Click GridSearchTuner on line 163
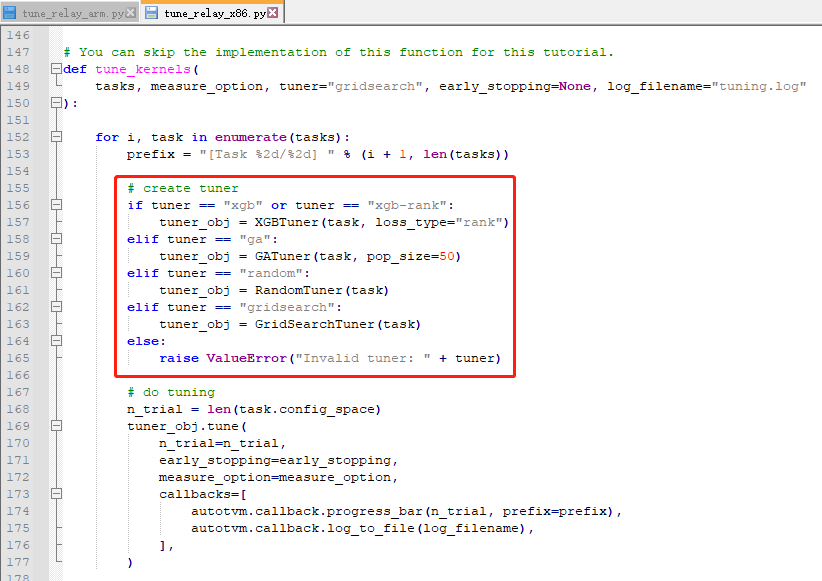 tap(315, 325)
